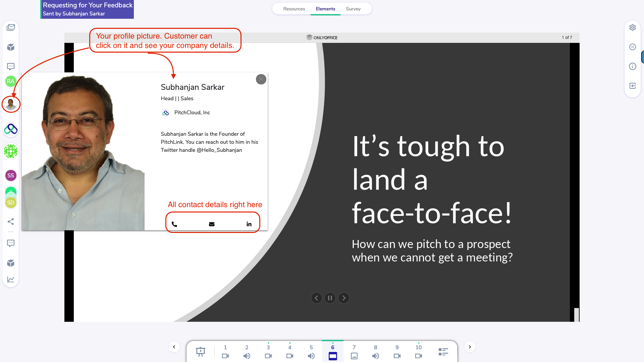Open the settings gear on right panel
The image size is (644, 362).
tap(633, 27)
